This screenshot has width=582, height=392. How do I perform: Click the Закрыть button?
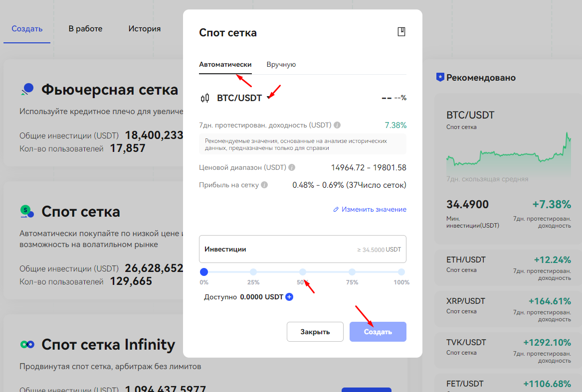315,332
